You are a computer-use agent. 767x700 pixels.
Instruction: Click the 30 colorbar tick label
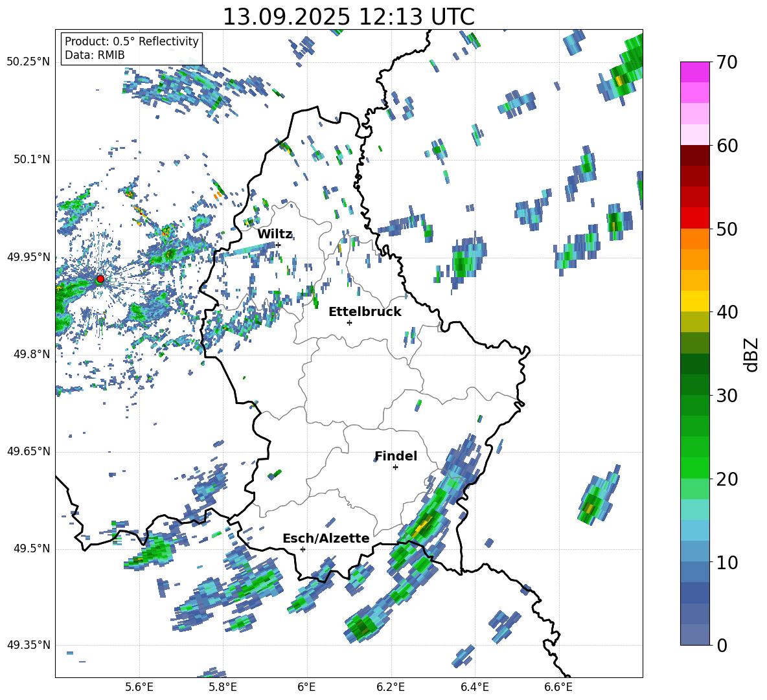coord(726,396)
